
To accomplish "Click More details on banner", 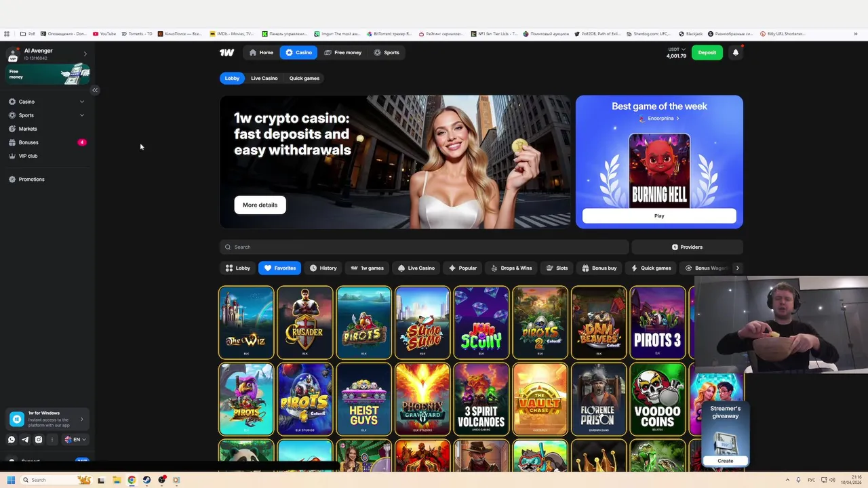I will coord(260,205).
